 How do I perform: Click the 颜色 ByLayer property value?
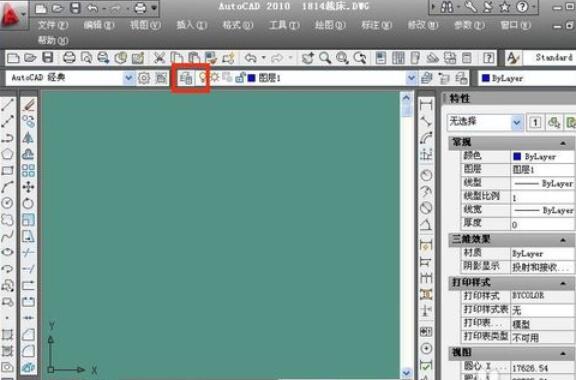click(543, 157)
